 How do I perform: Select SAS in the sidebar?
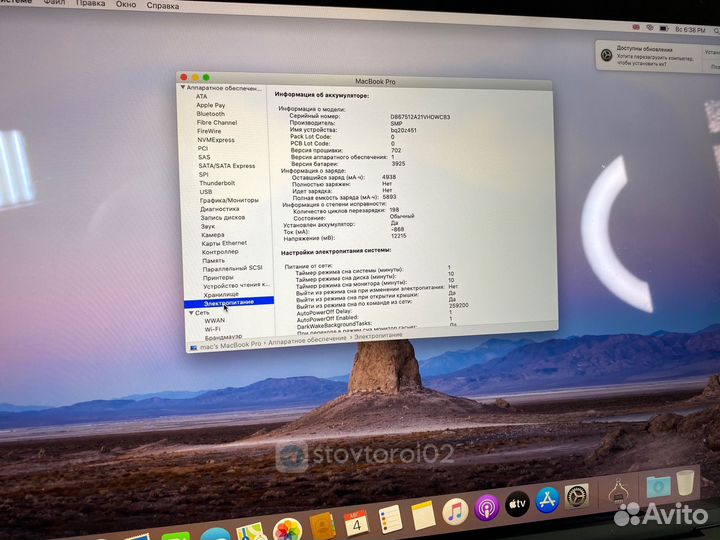coord(204,157)
